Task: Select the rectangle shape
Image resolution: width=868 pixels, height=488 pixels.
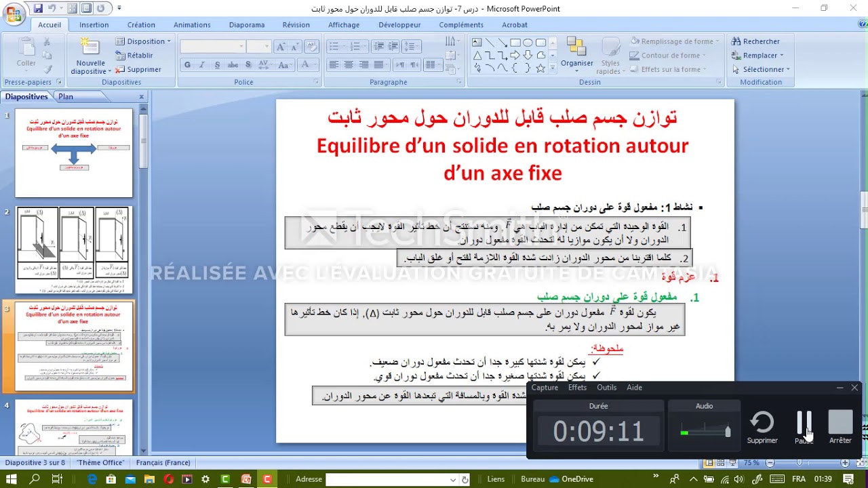Action: [x=515, y=42]
